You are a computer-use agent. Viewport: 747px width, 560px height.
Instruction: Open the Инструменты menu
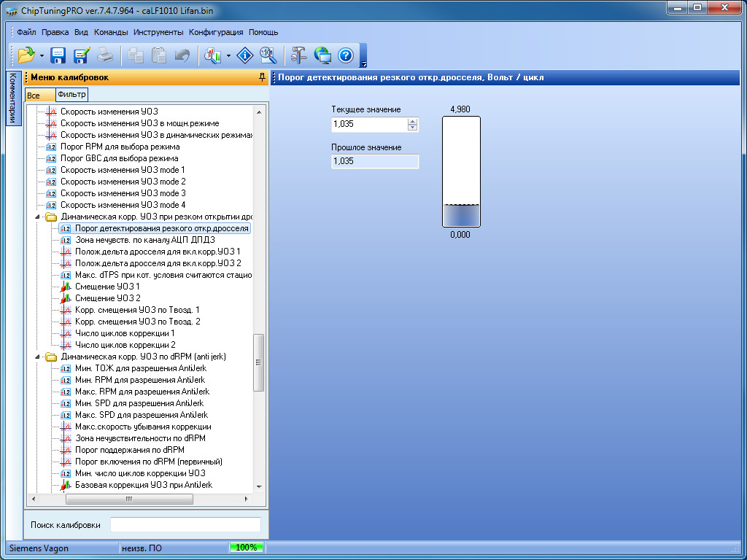click(158, 32)
